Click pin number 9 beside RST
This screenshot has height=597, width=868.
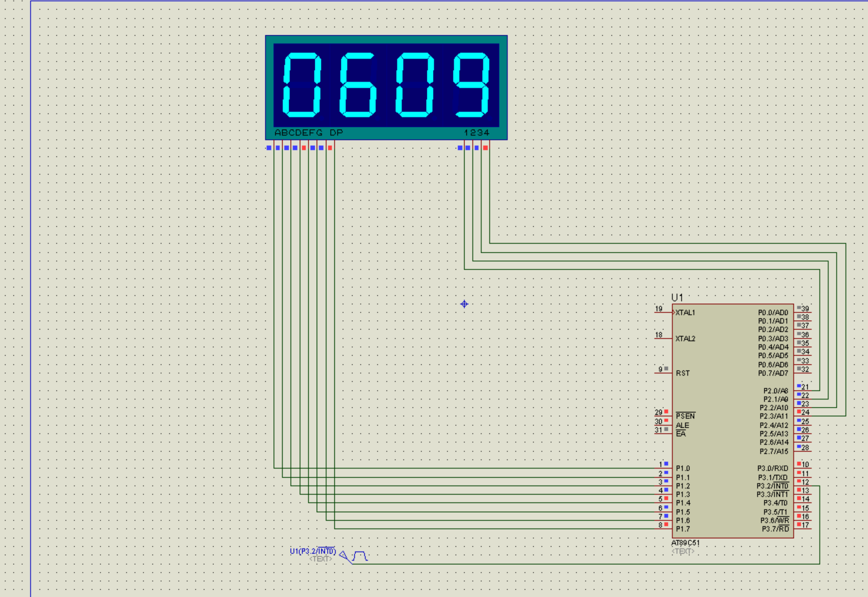pyautogui.click(x=660, y=369)
